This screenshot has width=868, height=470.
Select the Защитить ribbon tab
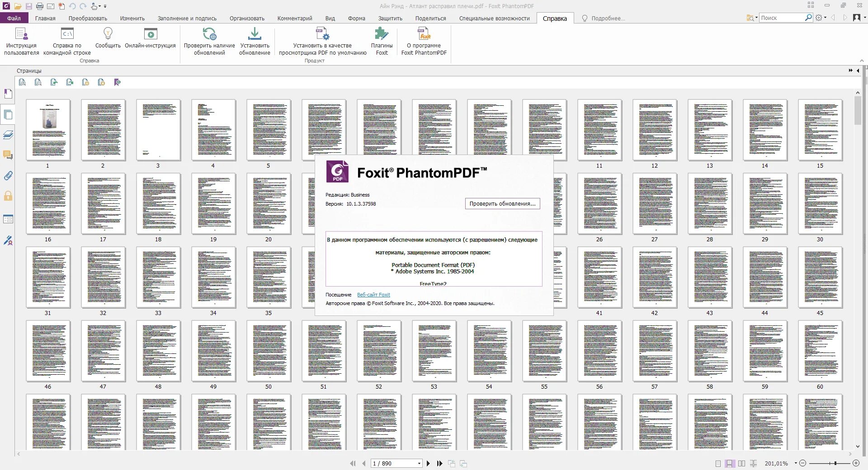(x=390, y=18)
